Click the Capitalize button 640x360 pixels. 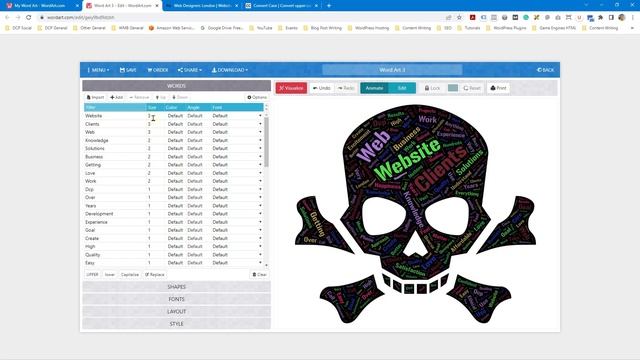tap(130, 275)
